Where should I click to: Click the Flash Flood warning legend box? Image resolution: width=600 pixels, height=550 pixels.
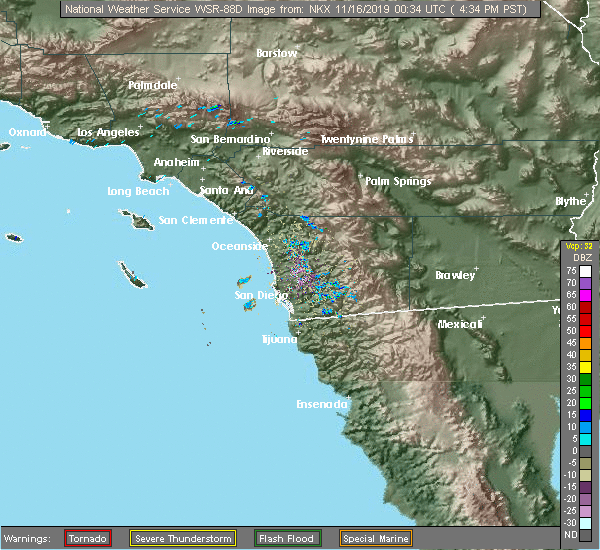coord(287,538)
